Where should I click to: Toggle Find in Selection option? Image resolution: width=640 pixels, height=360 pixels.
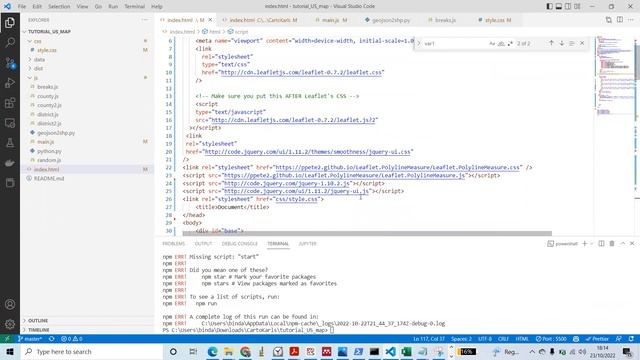(x=572, y=43)
